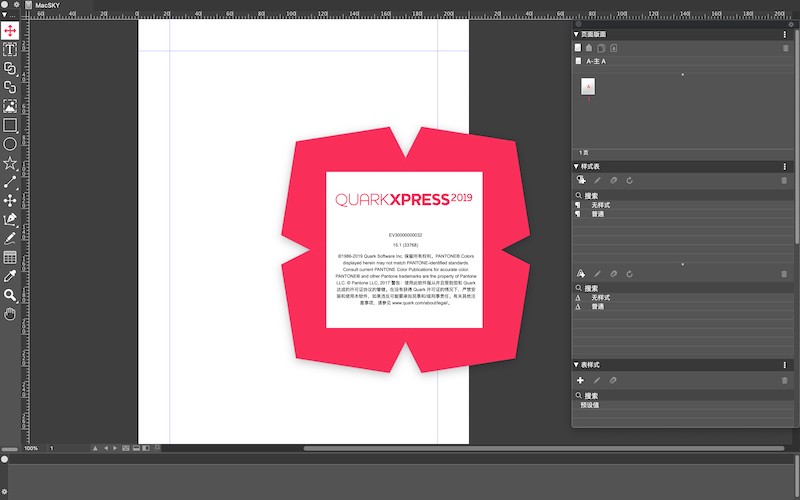Click the overlapping pages icon in Page Layout panel

[601, 48]
